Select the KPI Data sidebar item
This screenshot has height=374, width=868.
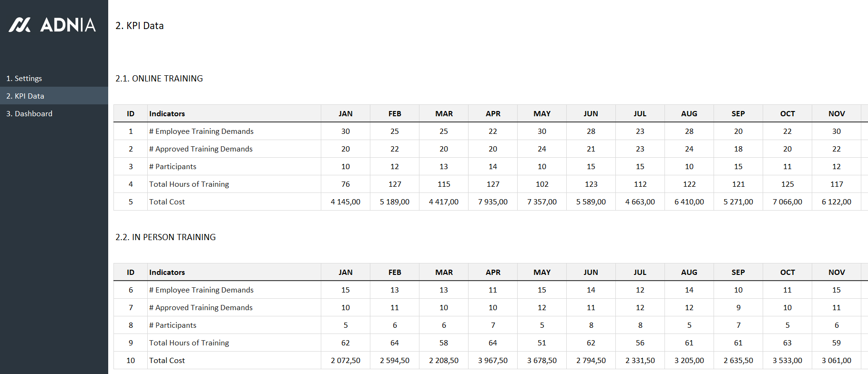click(25, 96)
